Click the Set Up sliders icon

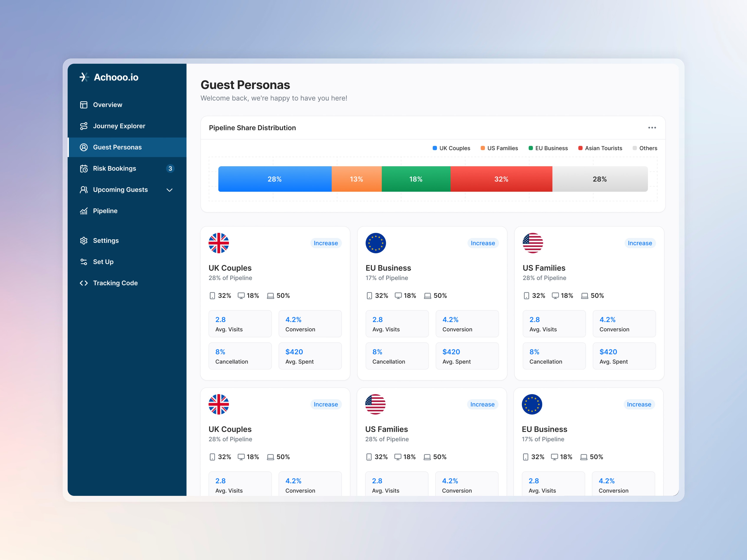pos(83,262)
